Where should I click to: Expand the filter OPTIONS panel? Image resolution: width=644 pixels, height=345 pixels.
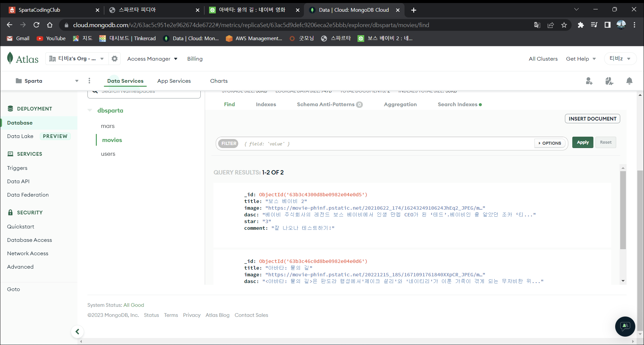coord(550,143)
